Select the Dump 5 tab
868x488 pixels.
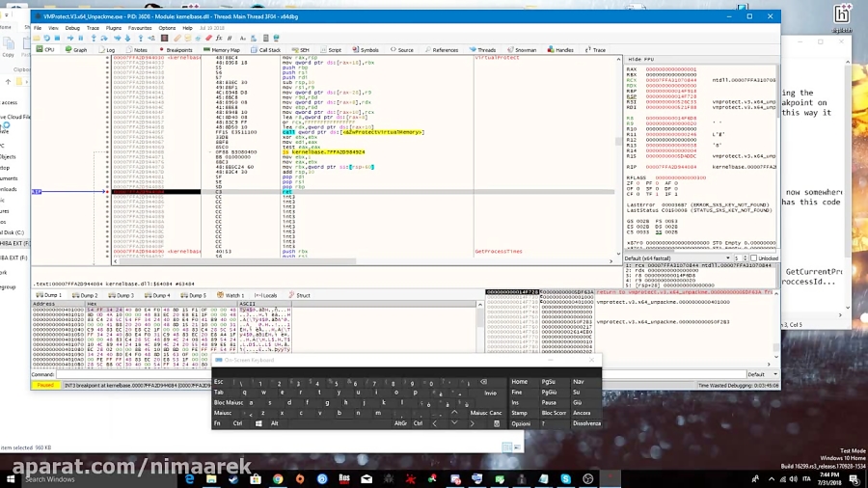click(193, 295)
